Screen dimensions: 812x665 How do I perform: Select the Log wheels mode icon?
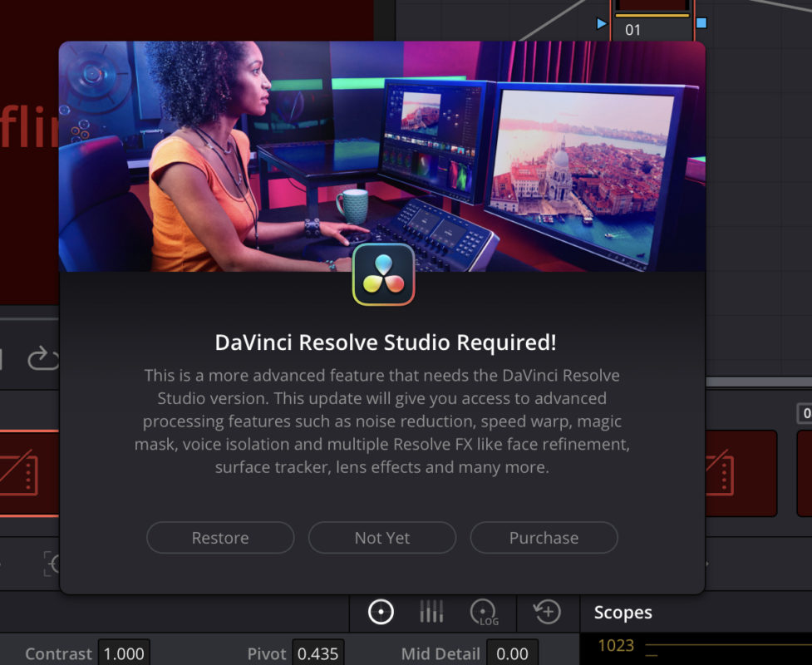(484, 612)
